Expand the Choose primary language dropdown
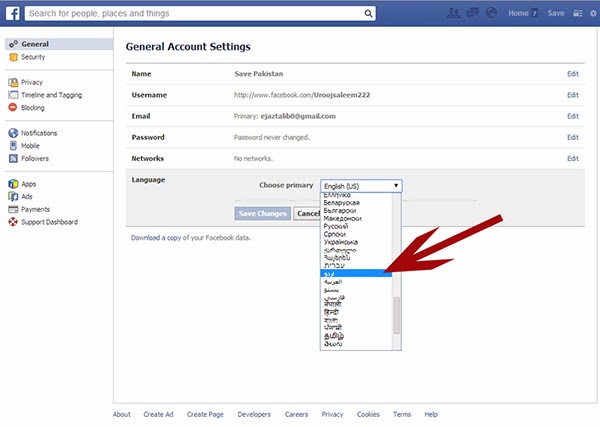600x427 pixels. coord(361,186)
